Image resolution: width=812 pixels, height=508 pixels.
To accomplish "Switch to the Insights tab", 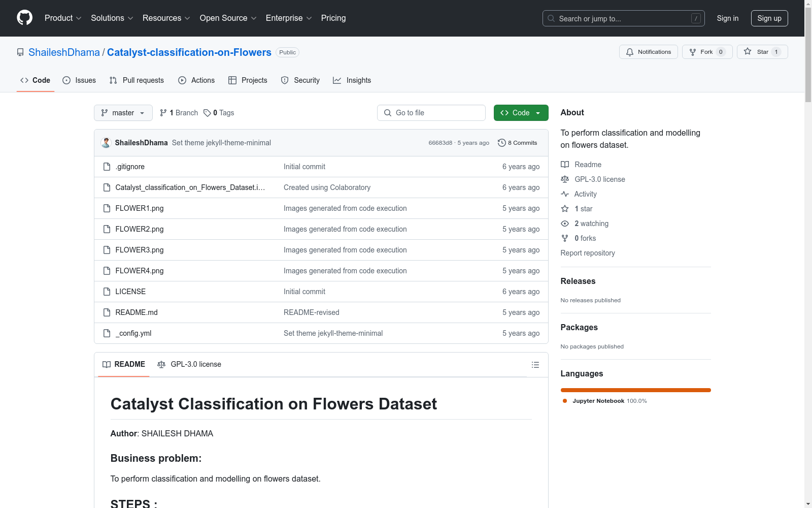I will coord(352,80).
